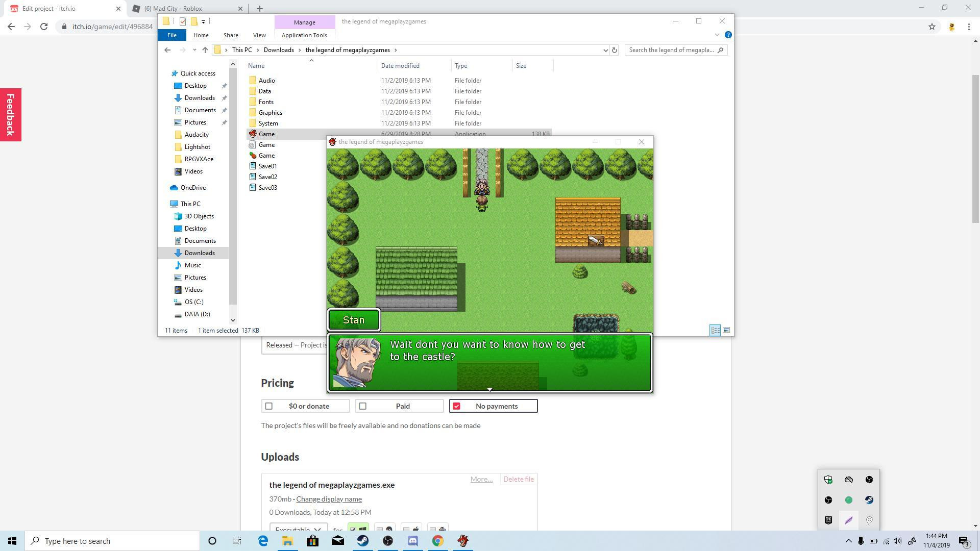This screenshot has height=551, width=980.
Task: Open Microsoft Store from the taskbar
Action: pos(313,541)
